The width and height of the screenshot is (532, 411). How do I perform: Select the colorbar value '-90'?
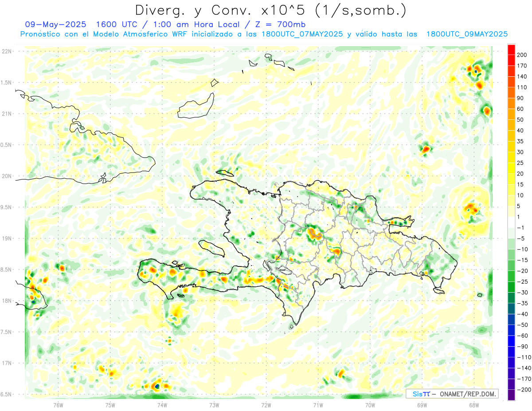[522, 346]
